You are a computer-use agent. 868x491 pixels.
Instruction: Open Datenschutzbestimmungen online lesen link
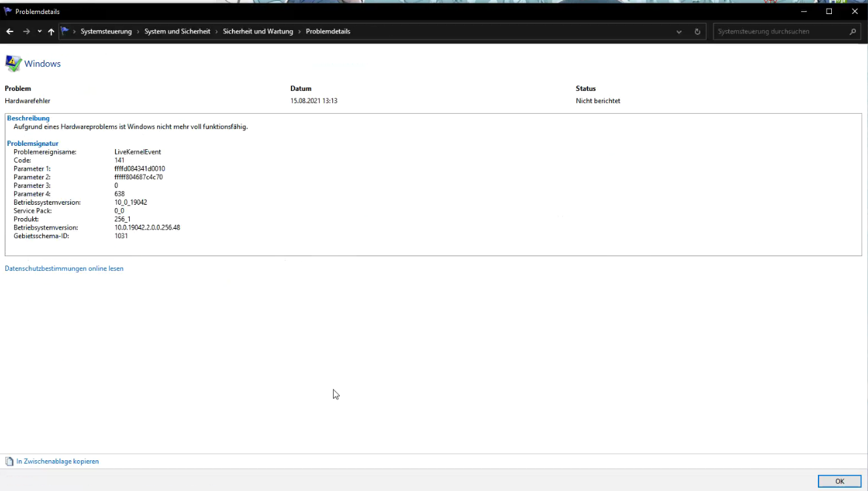click(64, 268)
